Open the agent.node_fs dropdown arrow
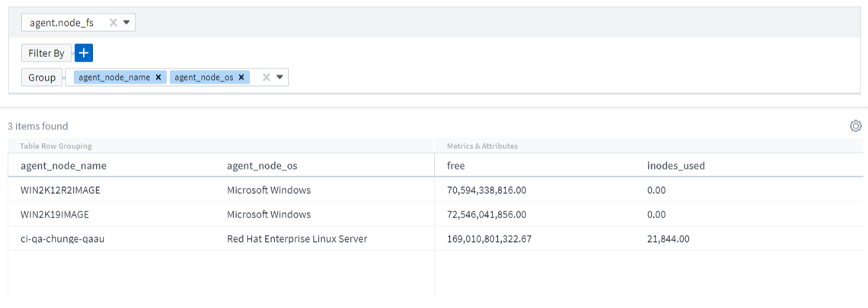This screenshot has height=308, width=868. 126,23
